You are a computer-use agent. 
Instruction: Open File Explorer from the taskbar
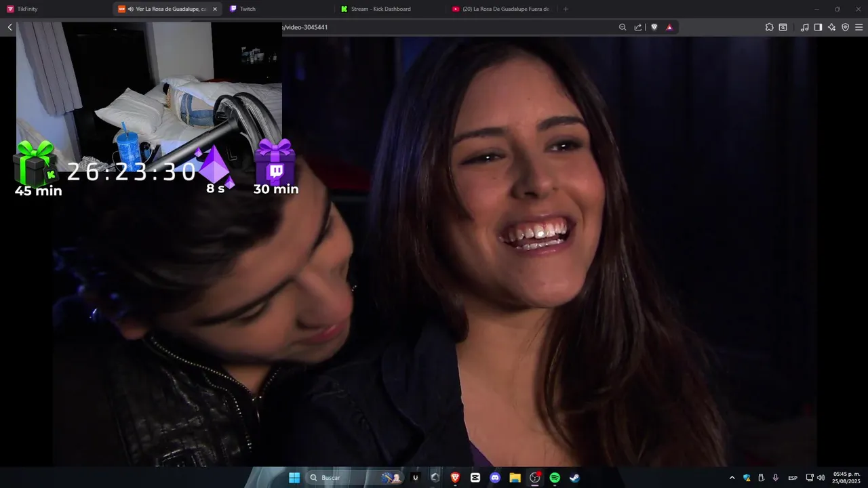point(515,478)
